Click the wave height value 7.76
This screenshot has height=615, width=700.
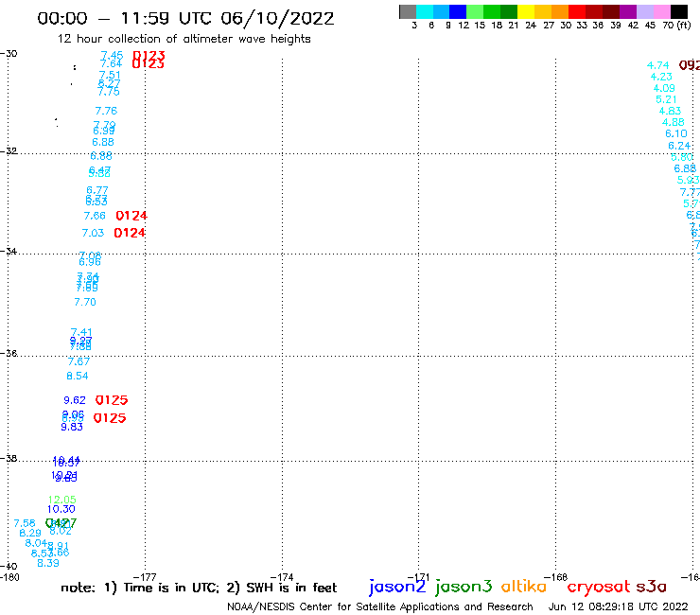106,111
